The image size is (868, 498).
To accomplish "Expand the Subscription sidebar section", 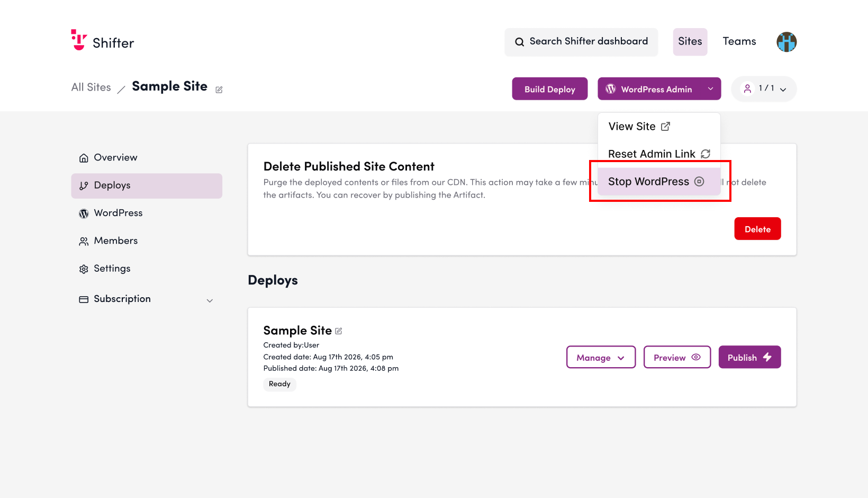I will [210, 300].
